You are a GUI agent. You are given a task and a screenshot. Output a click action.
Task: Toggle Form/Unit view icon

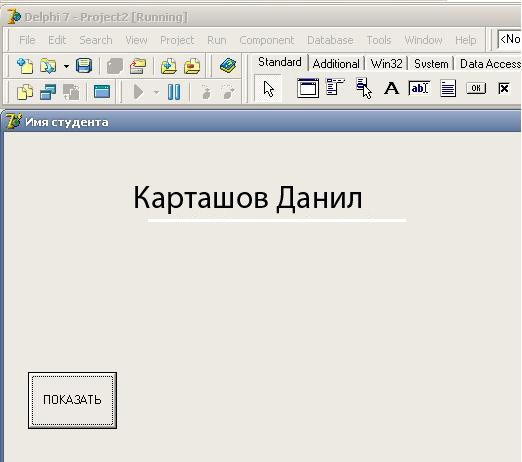[71, 92]
